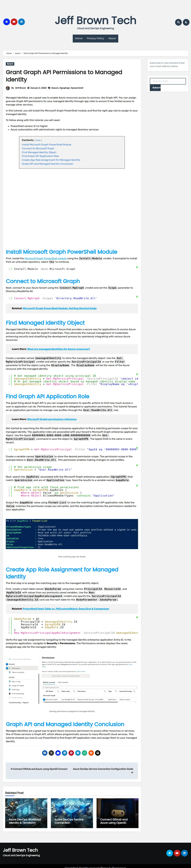Share the article on X
Screen dimensions: 191x868
point(51,753)
